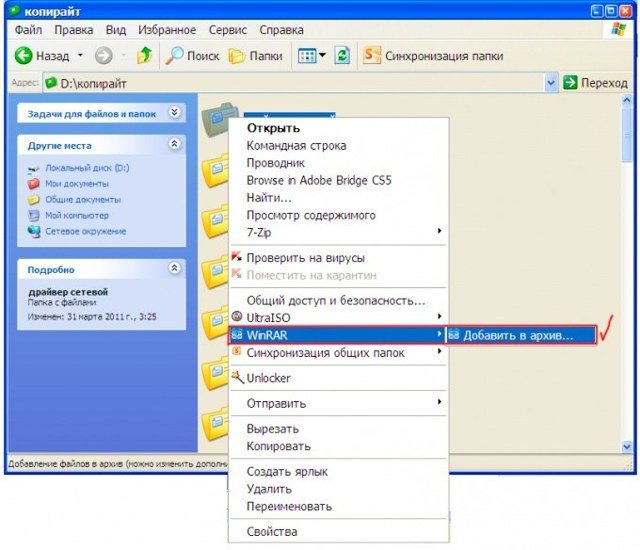The image size is (640, 550).
Task: Click the Локальный диск drive icon
Action: tap(33, 168)
